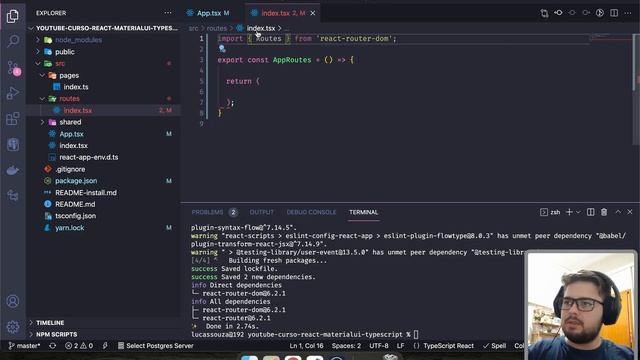
Task: Close the index.tsx editor tab
Action: pyautogui.click(x=313, y=13)
